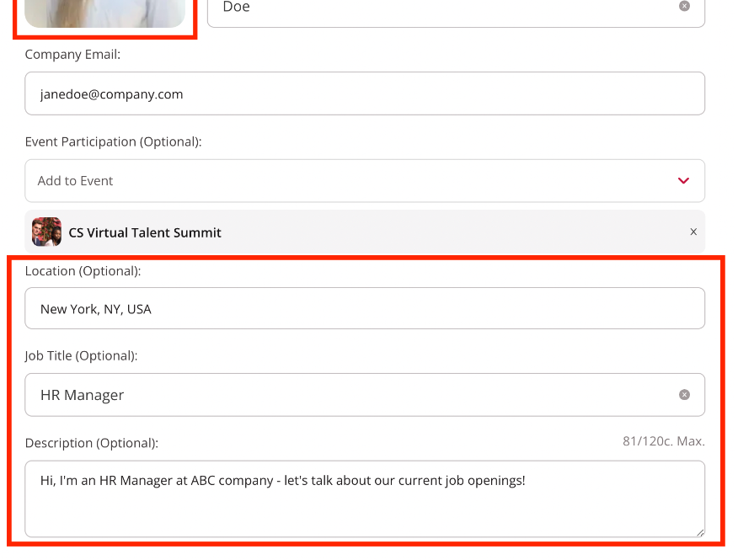Image resolution: width=738 pixels, height=560 pixels.
Task: Grab the Description textarea resize handle
Action: (698, 531)
